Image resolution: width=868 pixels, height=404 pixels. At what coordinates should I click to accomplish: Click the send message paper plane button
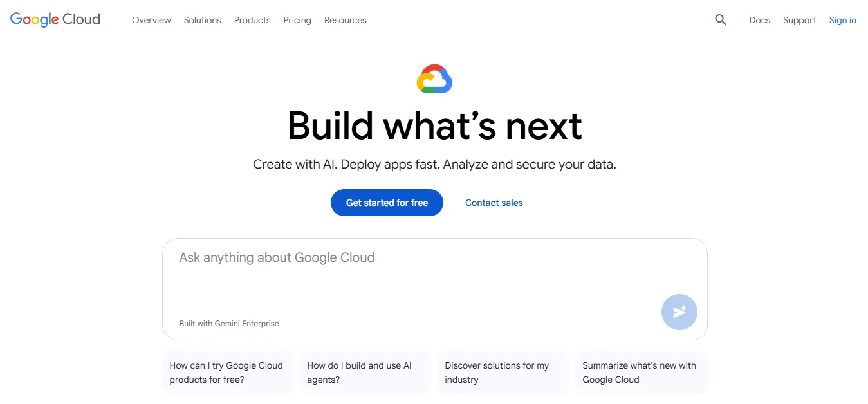pos(679,312)
